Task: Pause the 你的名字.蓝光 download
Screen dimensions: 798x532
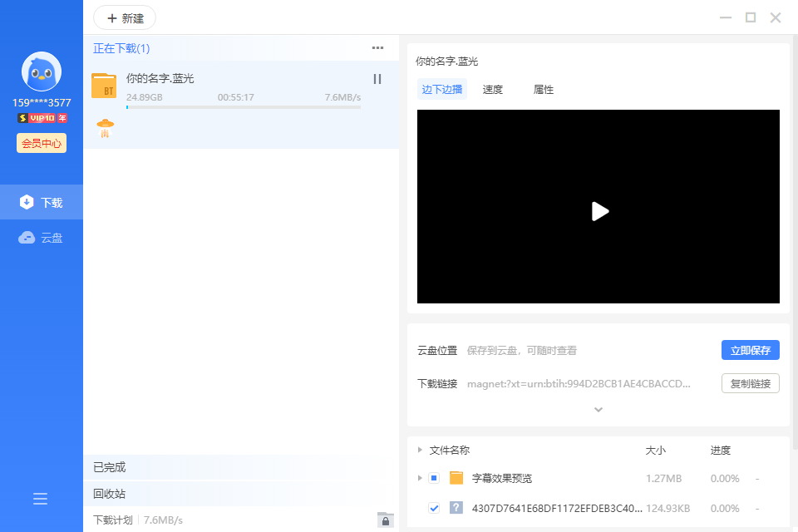Action: click(x=377, y=78)
